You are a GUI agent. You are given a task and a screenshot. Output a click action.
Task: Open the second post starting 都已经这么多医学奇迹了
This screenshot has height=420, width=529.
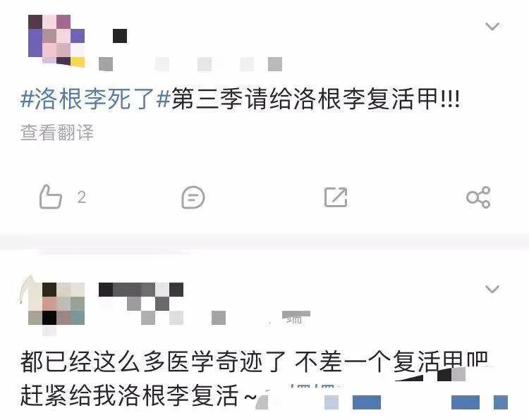point(254,362)
